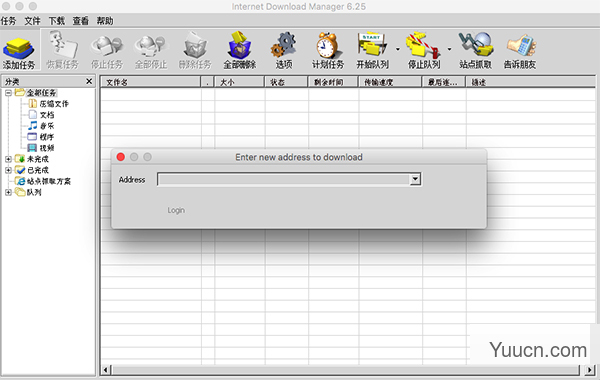Sort by 剩余时间 column header
The height and width of the screenshot is (380, 600).
point(333,82)
